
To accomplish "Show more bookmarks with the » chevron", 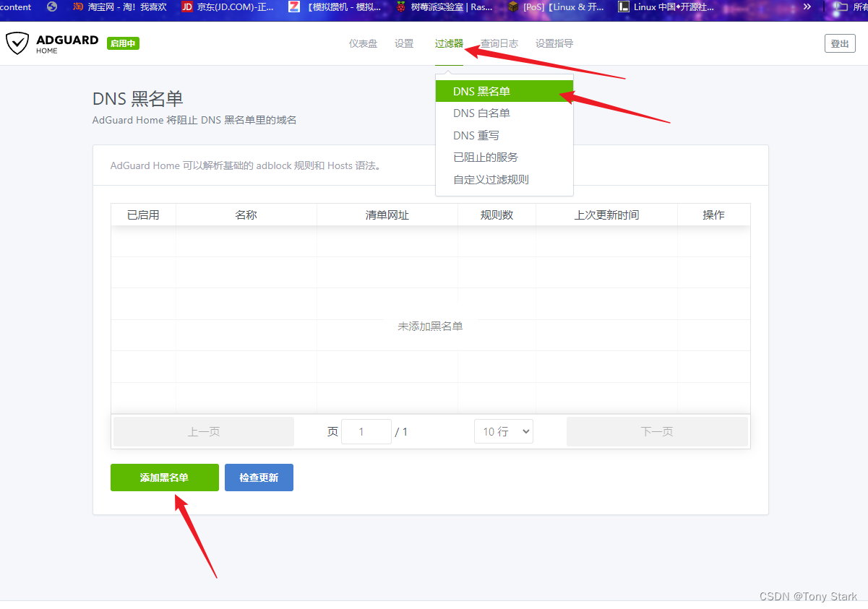I will (807, 7).
